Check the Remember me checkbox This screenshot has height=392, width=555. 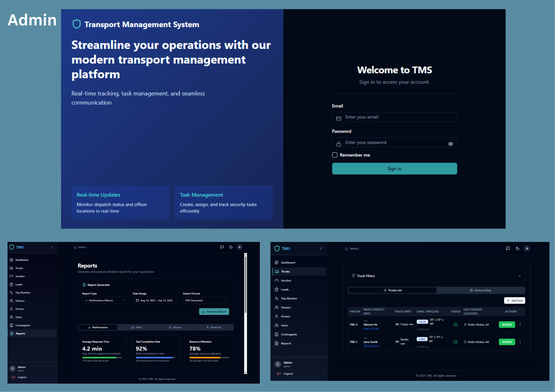pyautogui.click(x=334, y=155)
